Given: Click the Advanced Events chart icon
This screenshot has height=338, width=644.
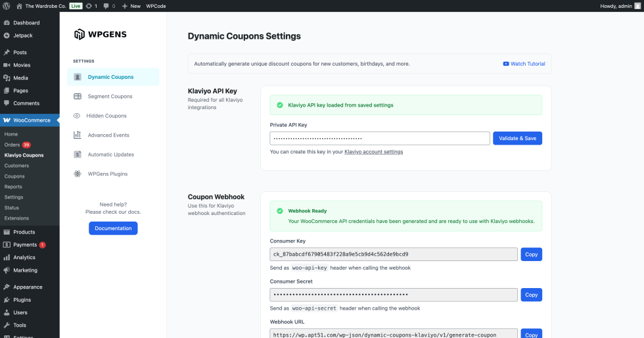Looking at the screenshot, I should [78, 135].
